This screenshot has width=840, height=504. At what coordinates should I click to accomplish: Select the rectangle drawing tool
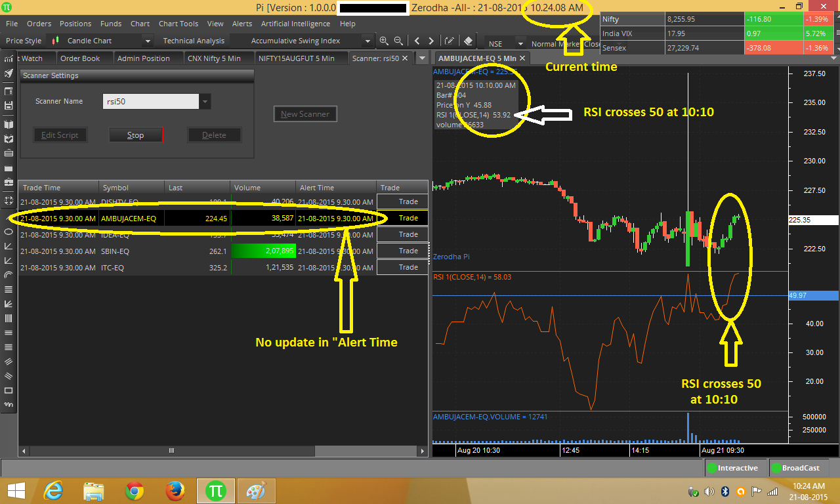[x=9, y=390]
